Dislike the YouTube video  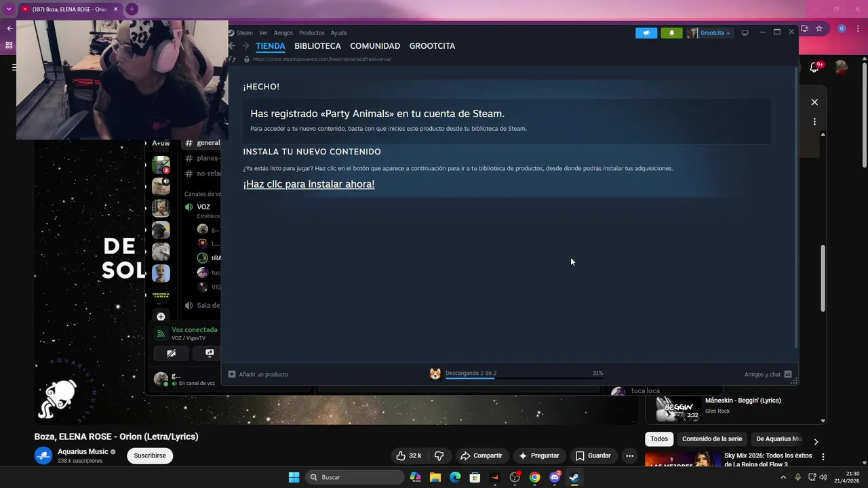[x=439, y=455]
